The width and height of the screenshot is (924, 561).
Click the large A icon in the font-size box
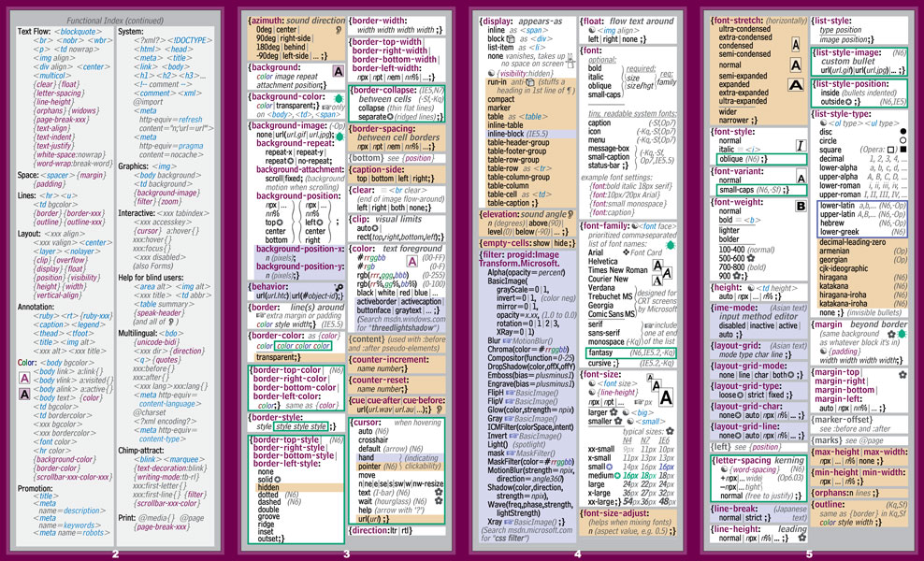pos(666,397)
